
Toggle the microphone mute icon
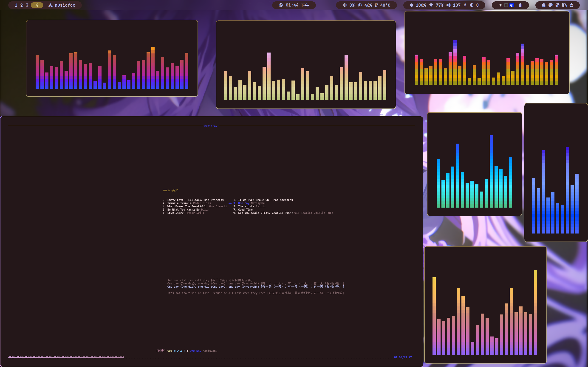coord(465,5)
